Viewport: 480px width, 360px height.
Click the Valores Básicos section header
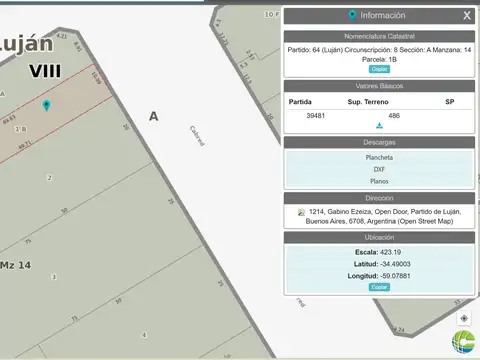point(379,86)
